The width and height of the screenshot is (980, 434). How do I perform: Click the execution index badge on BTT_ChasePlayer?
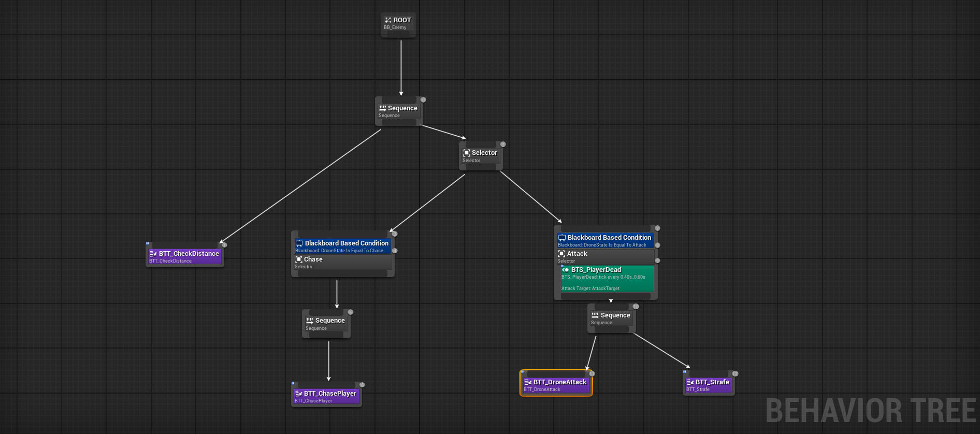click(x=362, y=385)
